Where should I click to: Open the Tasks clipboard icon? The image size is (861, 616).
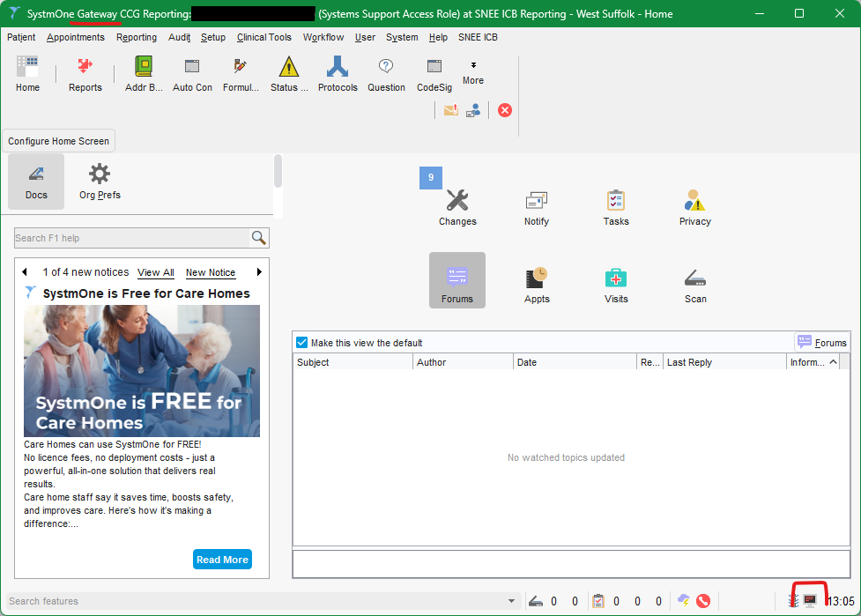pyautogui.click(x=615, y=207)
